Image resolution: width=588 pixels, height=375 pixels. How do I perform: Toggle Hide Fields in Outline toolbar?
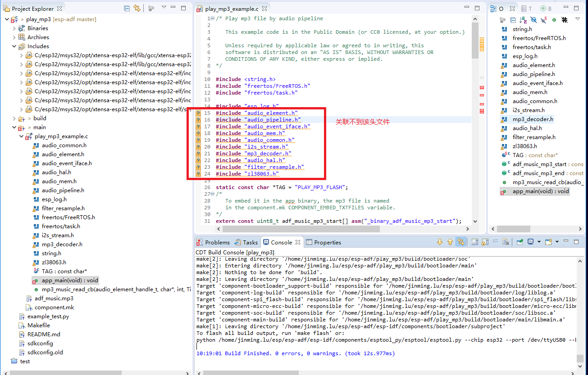533,20
